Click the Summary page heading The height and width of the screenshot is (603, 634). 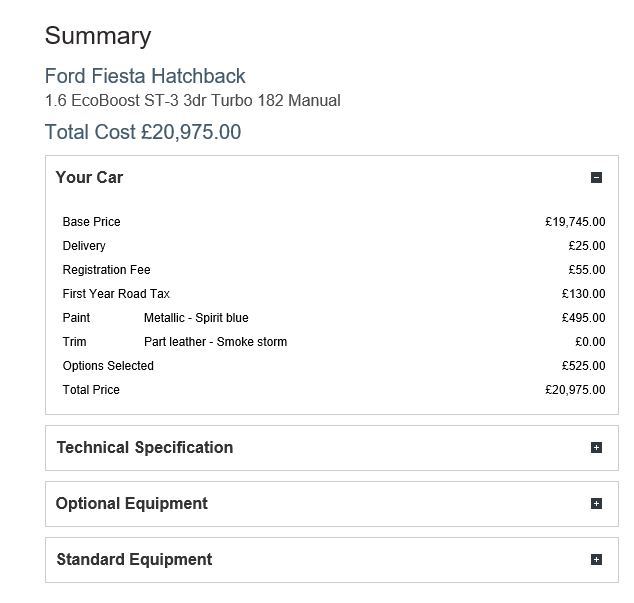[x=98, y=37]
